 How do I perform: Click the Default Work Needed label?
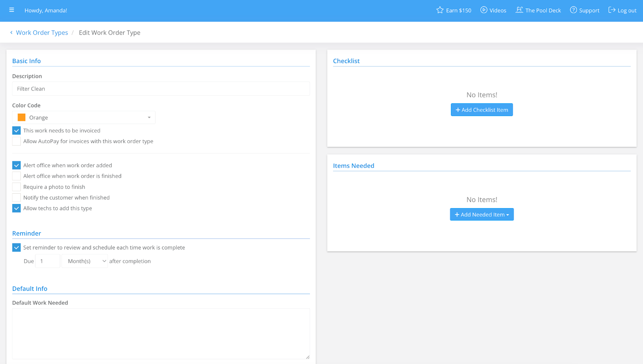[40, 303]
